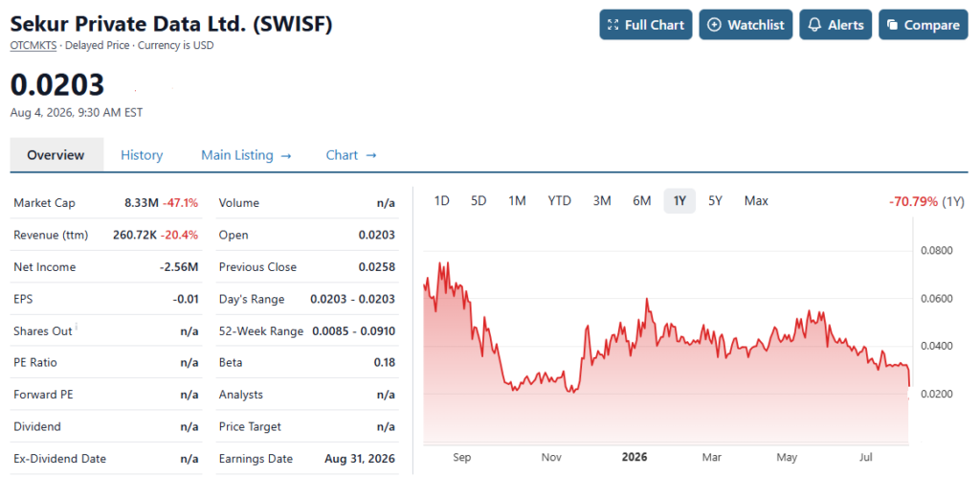The width and height of the screenshot is (980, 477).
Task: Click the plus circle icon in Watchlist
Action: tap(714, 25)
